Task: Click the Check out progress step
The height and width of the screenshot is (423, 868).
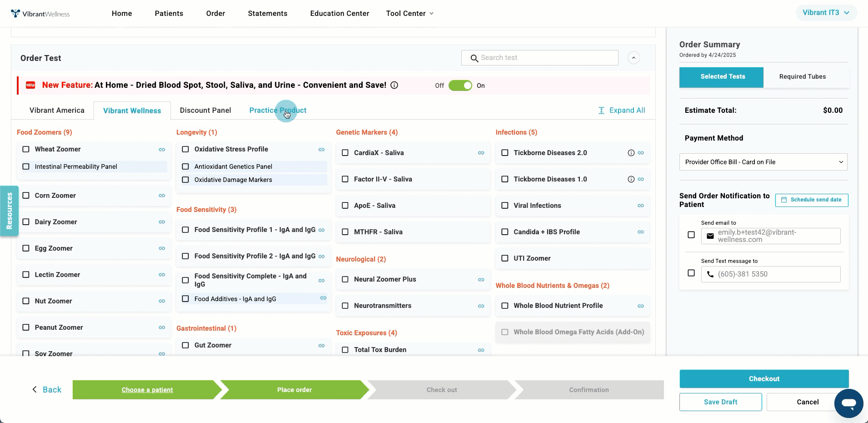Action: (x=442, y=390)
